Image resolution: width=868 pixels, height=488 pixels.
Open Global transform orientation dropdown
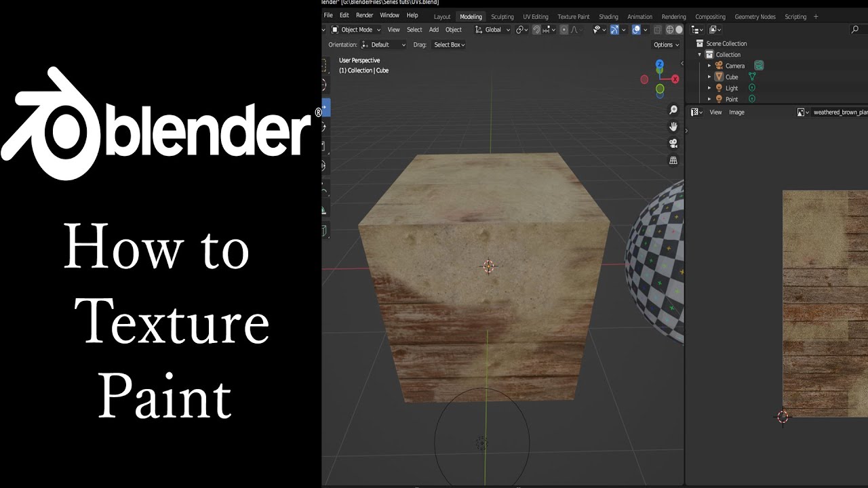pyautogui.click(x=493, y=30)
